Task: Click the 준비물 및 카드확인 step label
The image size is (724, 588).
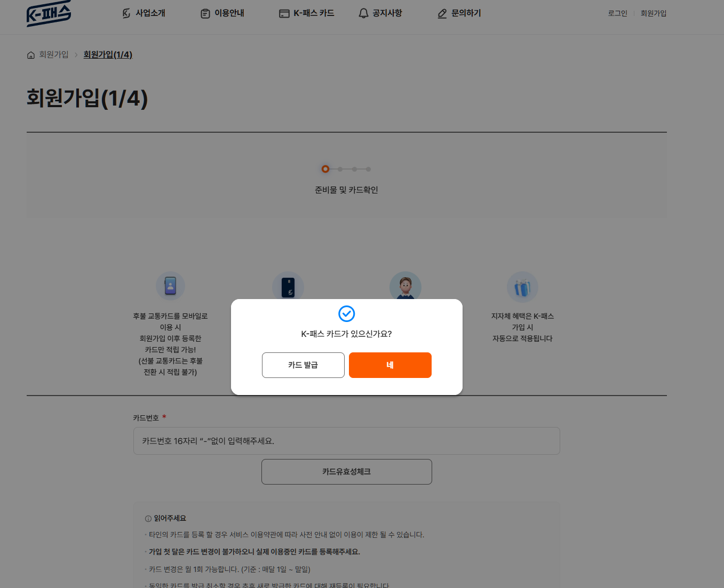Action: pos(346,190)
